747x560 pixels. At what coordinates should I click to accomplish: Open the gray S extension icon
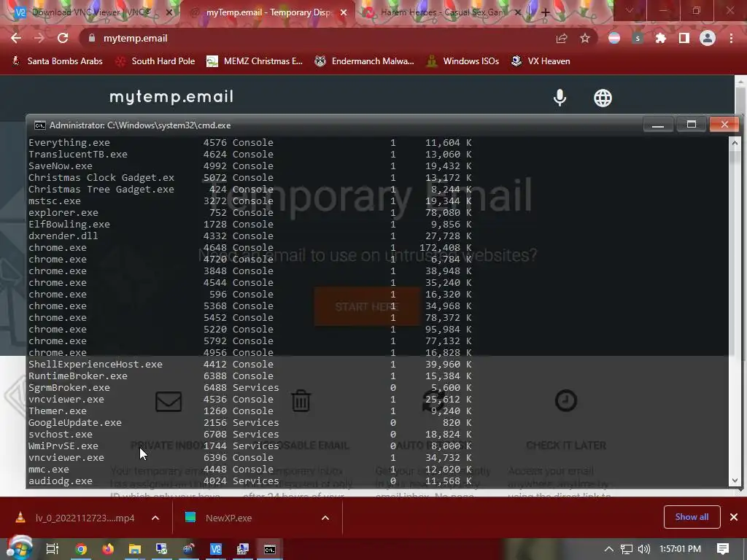pyautogui.click(x=638, y=38)
